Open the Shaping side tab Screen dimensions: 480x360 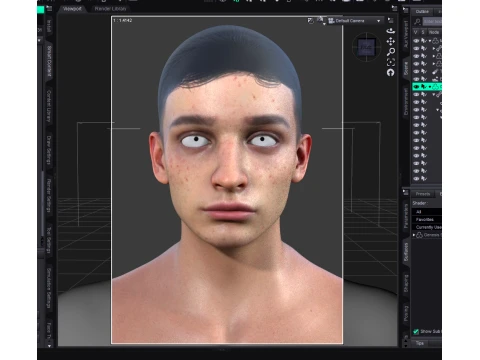pos(406,283)
